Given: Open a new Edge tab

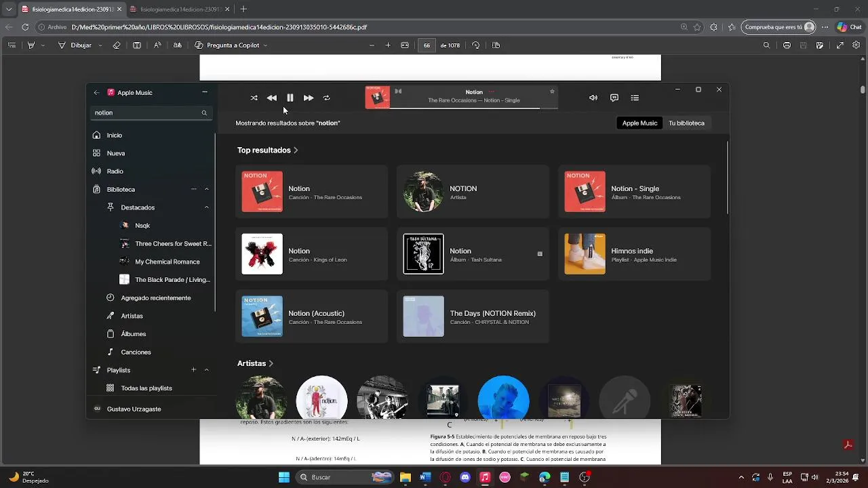Looking at the screenshot, I should coord(243,9).
